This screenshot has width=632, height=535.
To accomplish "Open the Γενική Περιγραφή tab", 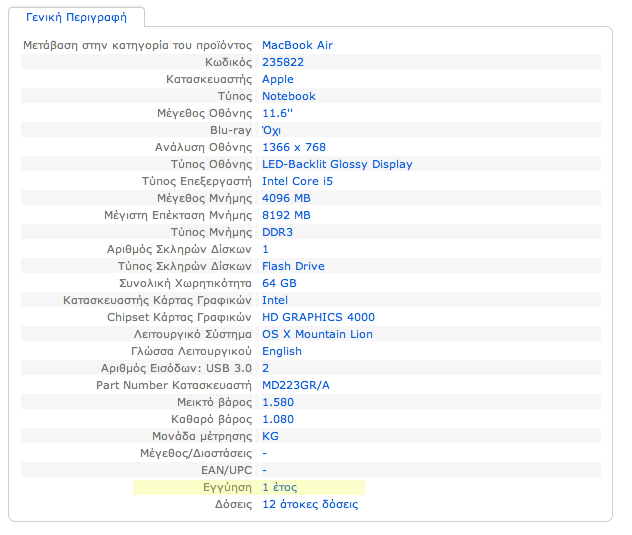I will pos(76,17).
